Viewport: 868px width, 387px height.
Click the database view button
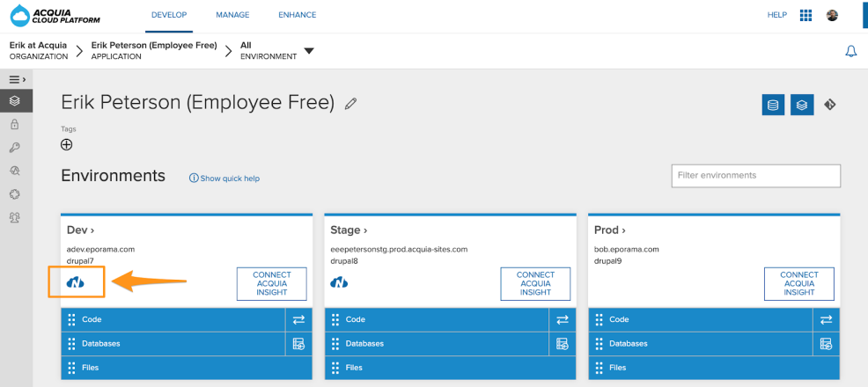click(773, 105)
